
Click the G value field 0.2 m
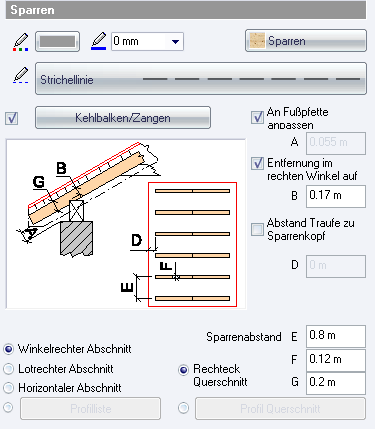336,383
